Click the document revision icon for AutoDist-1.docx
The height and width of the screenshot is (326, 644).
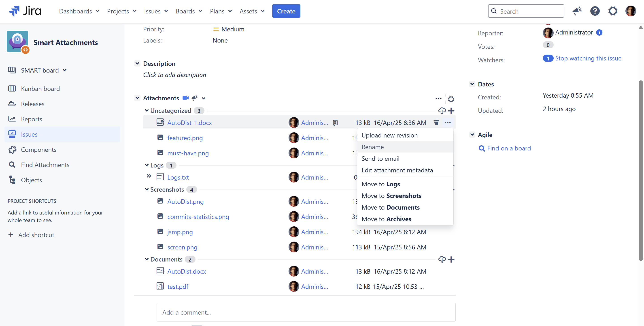(335, 123)
